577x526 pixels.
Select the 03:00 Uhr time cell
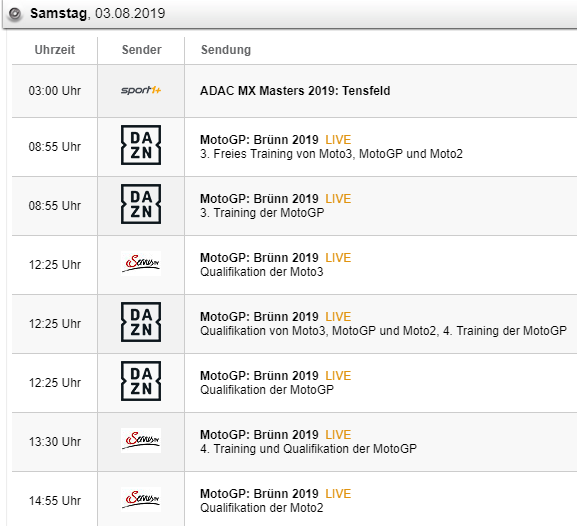[54, 91]
